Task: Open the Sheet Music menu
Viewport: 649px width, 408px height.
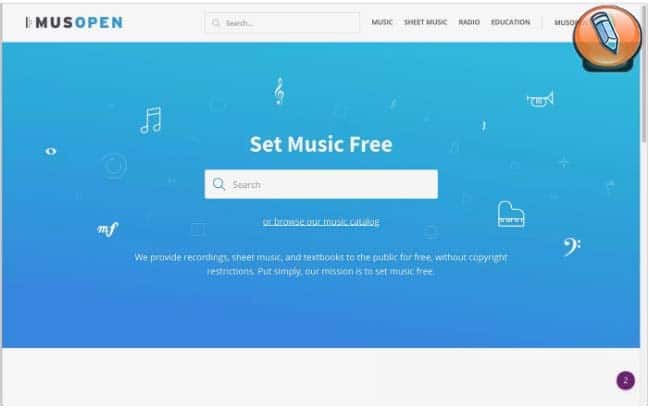Action: 425,22
